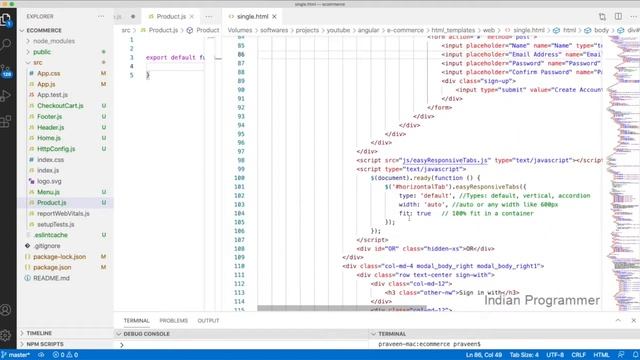This screenshot has width=640, height=360.
Task: Click Ln 86, Col 49 cursor position
Action: tap(484, 355)
